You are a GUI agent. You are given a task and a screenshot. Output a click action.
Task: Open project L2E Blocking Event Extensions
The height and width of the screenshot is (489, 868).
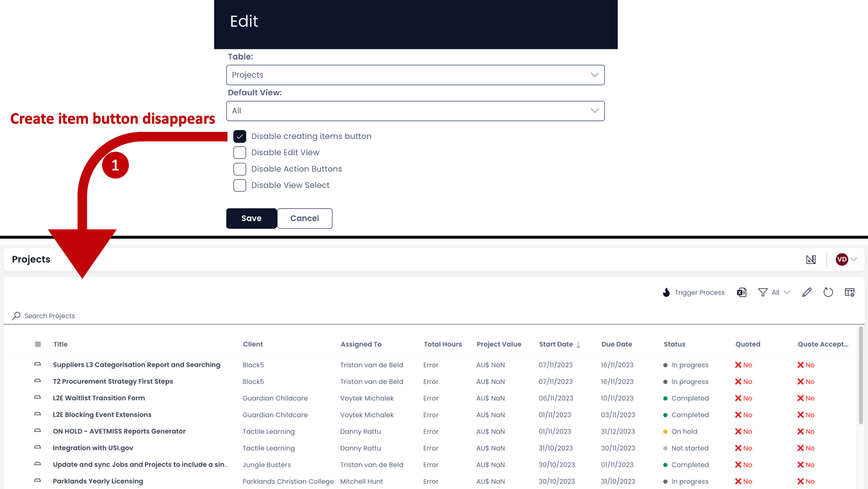(102, 415)
